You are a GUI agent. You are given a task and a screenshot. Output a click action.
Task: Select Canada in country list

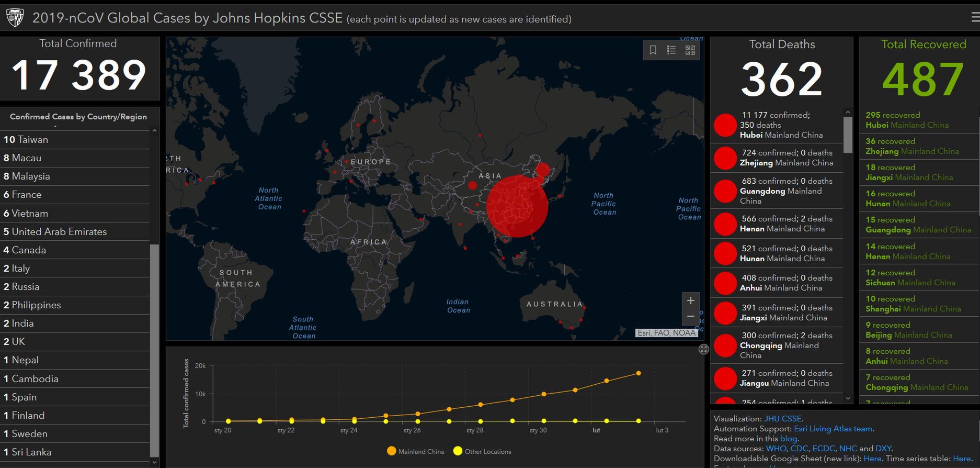75,250
